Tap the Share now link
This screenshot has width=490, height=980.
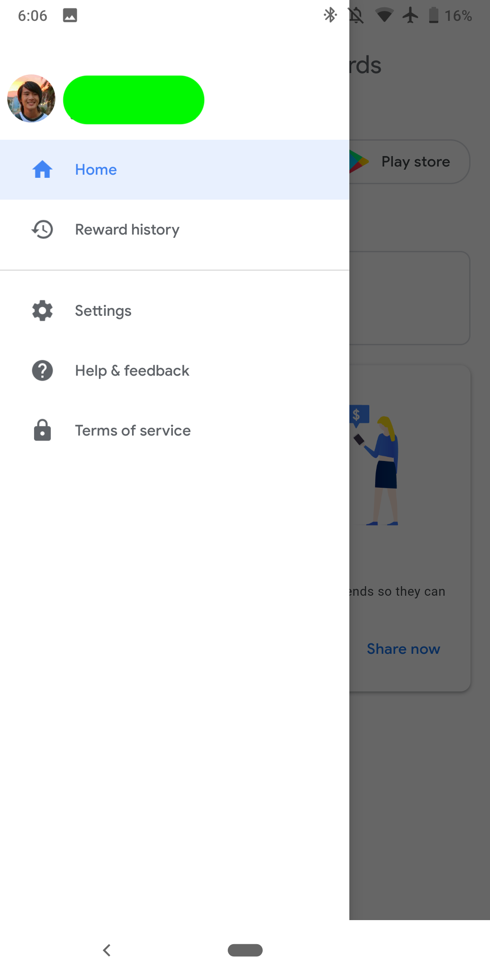(x=403, y=649)
